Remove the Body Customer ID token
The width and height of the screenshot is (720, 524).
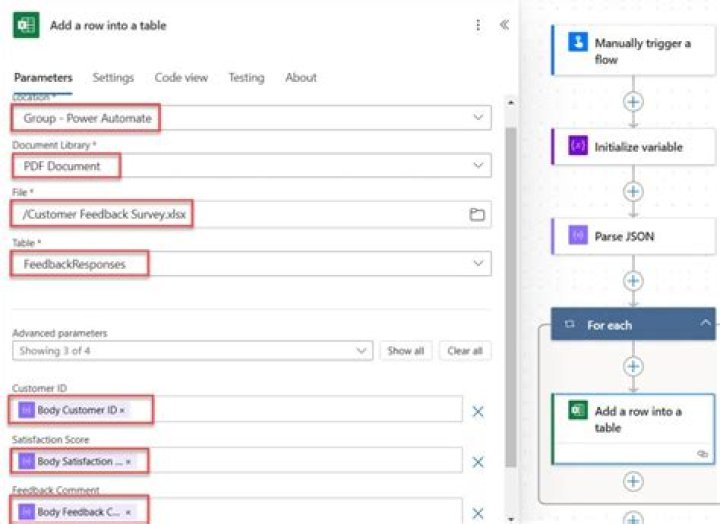pos(122,411)
